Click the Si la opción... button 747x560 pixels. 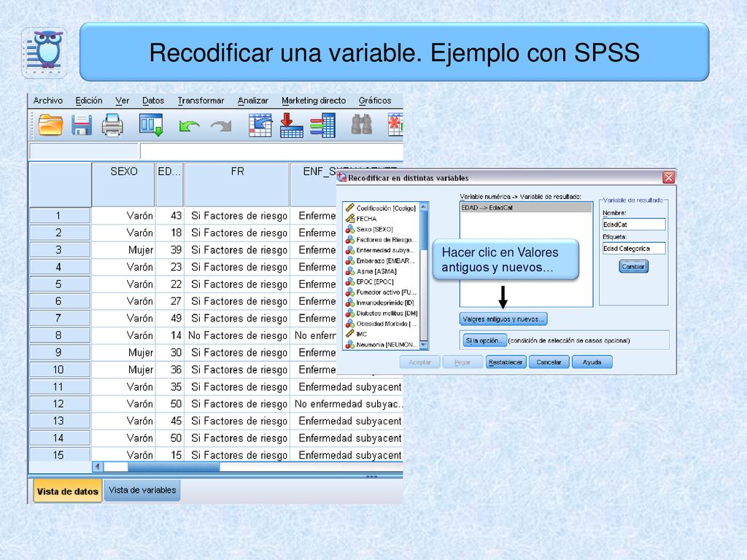click(484, 341)
